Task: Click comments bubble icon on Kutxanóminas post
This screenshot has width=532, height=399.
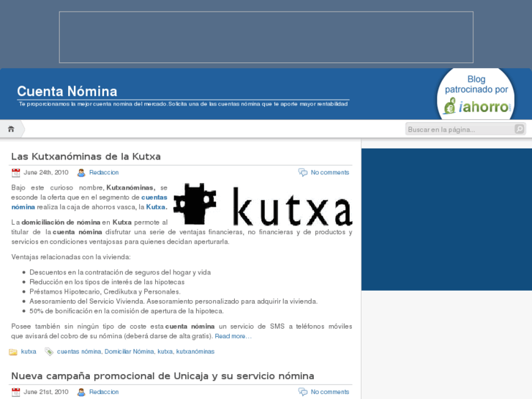Action: point(303,173)
